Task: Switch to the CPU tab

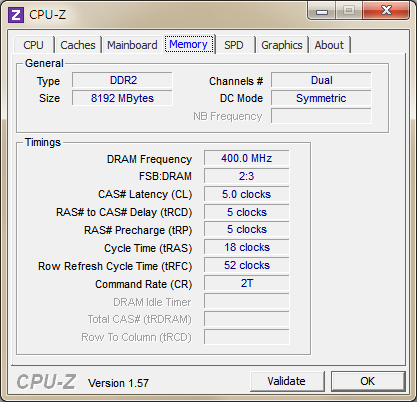Action: click(33, 45)
